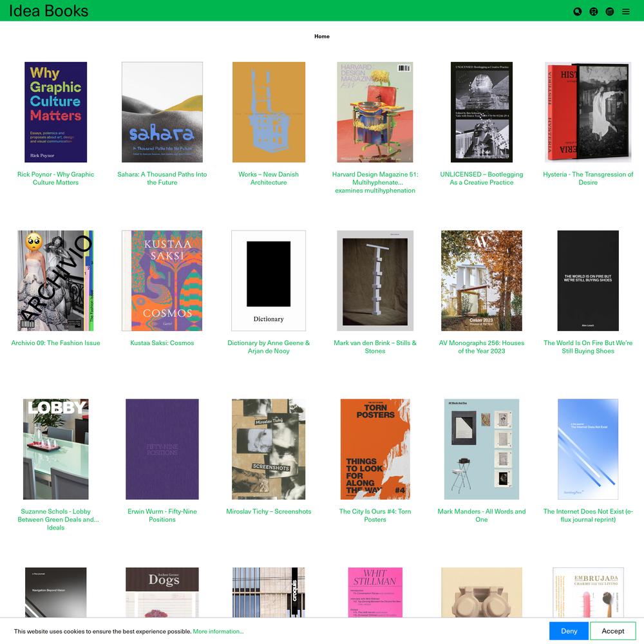Click the 'Dictionary' book cover
644x644 pixels.
pos(269,281)
